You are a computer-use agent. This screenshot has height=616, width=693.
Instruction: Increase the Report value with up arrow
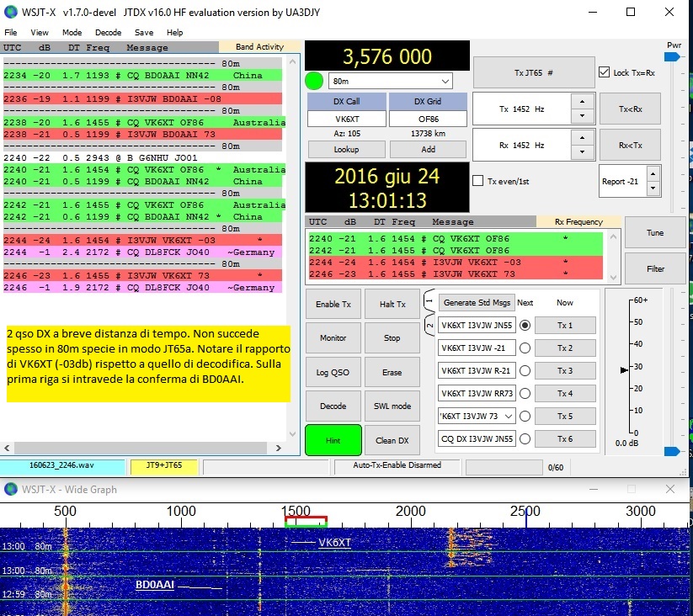pos(653,174)
